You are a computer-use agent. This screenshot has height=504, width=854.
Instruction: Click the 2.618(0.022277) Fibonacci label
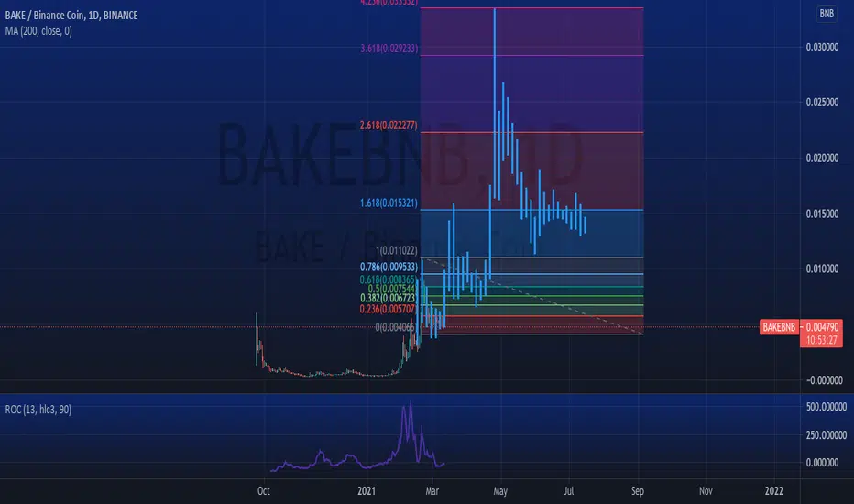coord(389,126)
